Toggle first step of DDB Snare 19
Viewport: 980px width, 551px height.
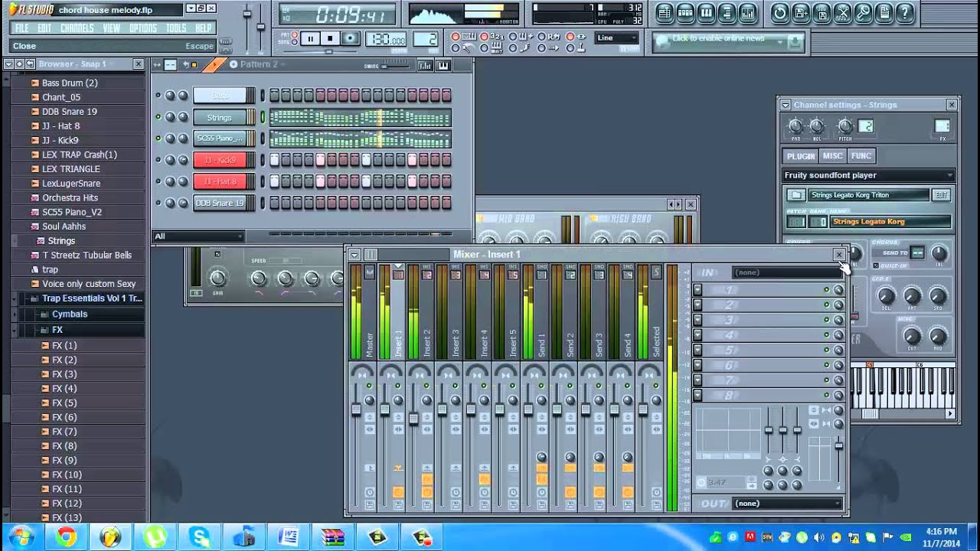[274, 203]
